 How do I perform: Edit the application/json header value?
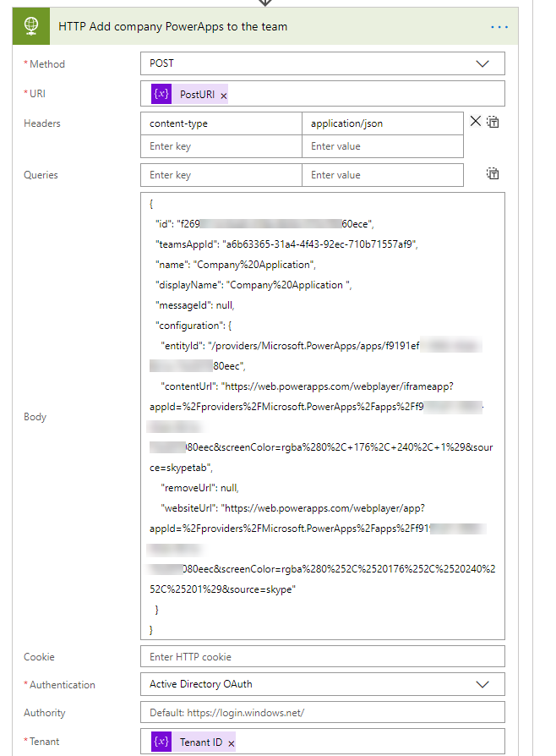coord(382,123)
